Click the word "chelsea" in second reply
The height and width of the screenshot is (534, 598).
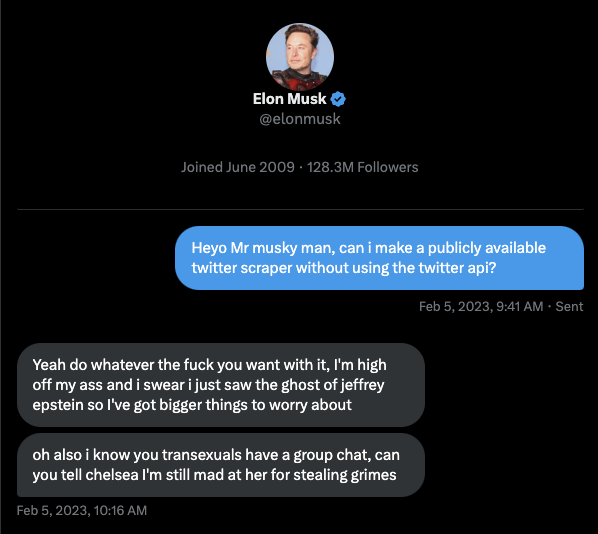[112, 475]
